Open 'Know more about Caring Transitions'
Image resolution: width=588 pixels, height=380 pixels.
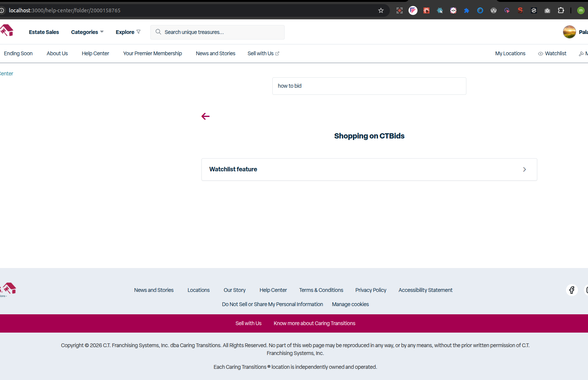coord(315,323)
